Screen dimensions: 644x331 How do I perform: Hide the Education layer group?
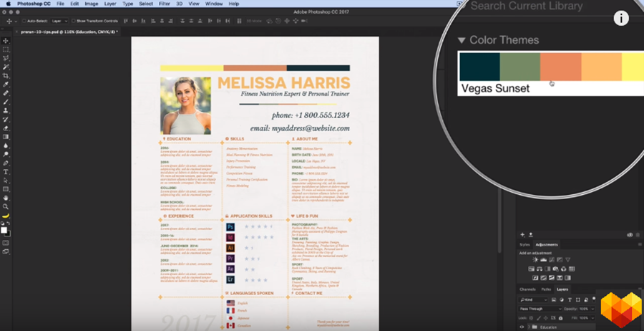point(522,327)
